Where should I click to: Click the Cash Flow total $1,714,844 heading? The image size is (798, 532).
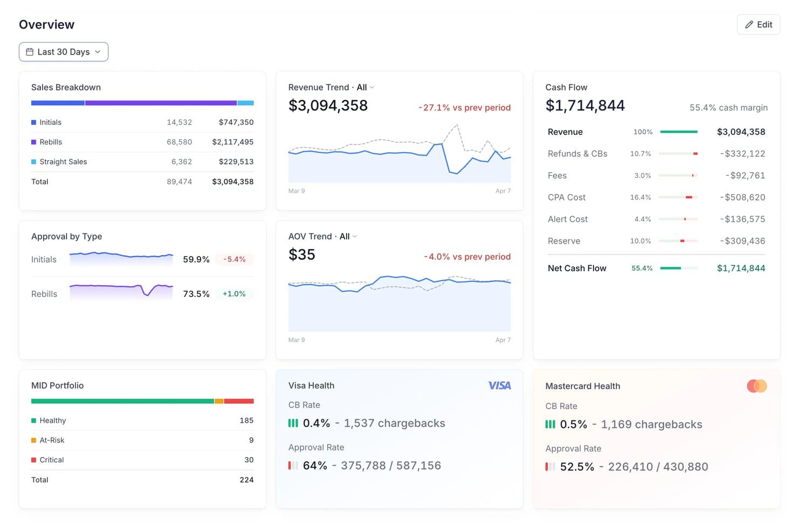(585, 106)
